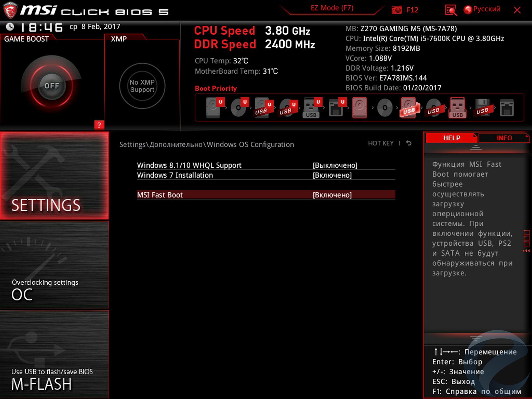The width and height of the screenshot is (532, 399).
Task: Click the CPU Temp 32°C reading
Action: [x=221, y=61]
